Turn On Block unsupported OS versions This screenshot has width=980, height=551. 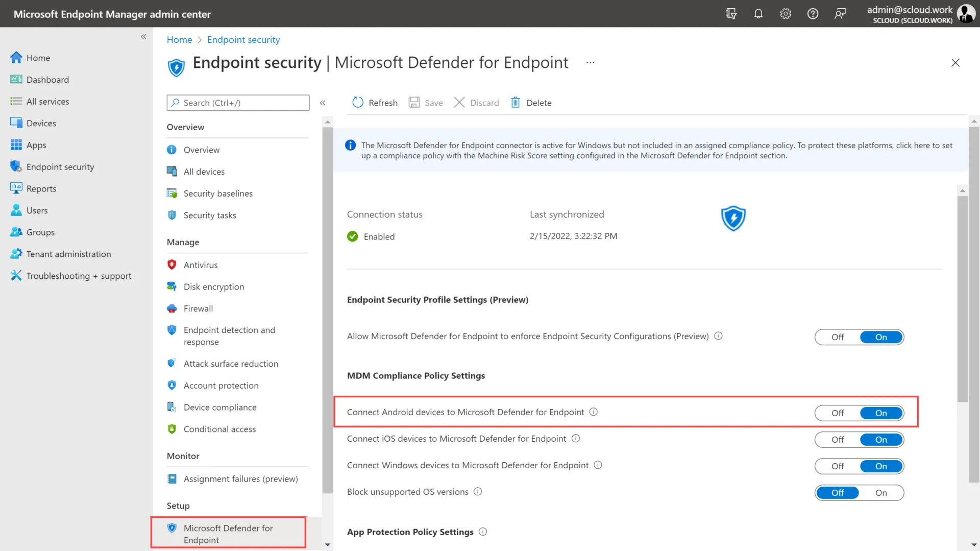881,493
